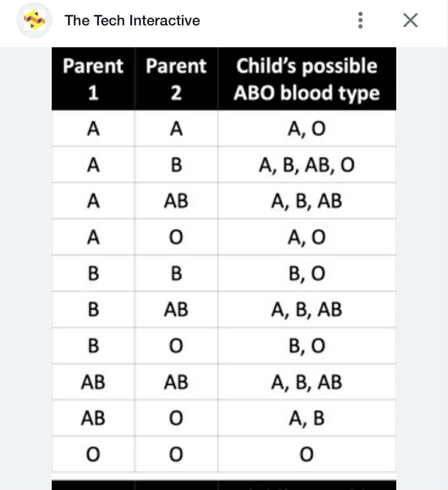Open the three-dot more options menu
448x490 pixels.
tap(360, 20)
